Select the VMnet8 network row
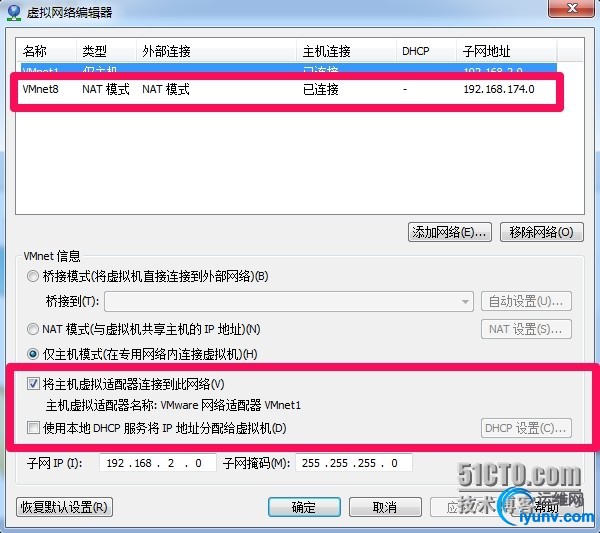600x533 pixels. [x=289, y=90]
